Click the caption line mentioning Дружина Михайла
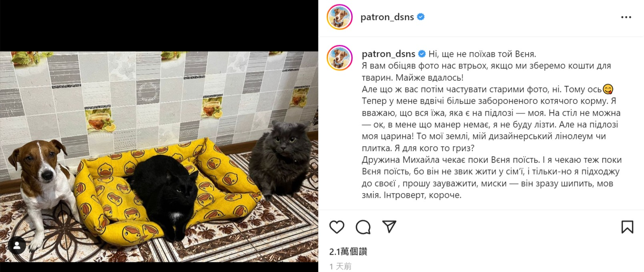644x272 pixels. 492,160
